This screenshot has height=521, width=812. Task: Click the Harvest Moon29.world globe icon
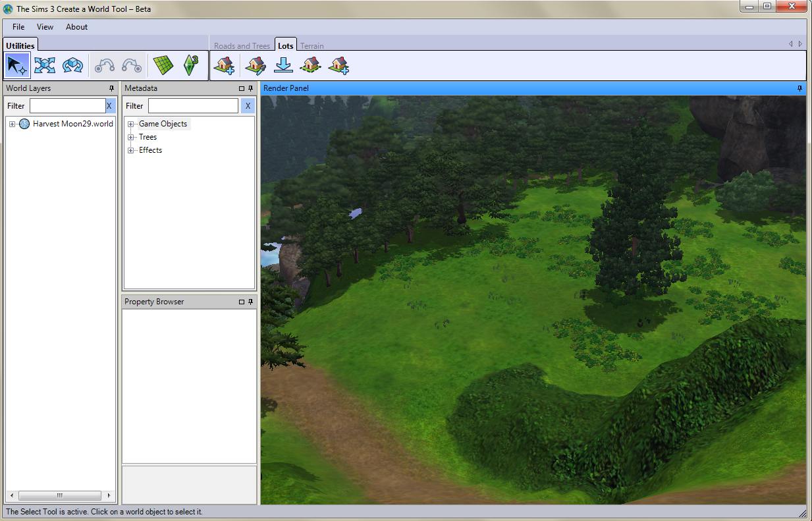coord(24,124)
